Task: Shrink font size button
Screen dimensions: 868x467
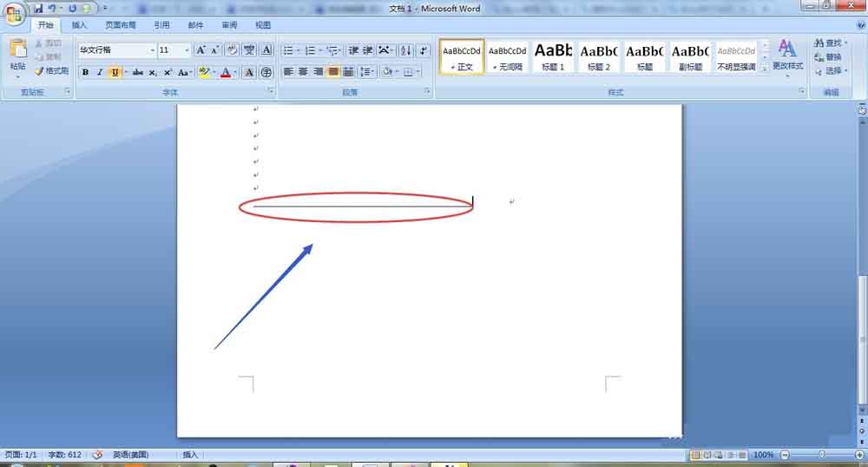Action: point(214,50)
